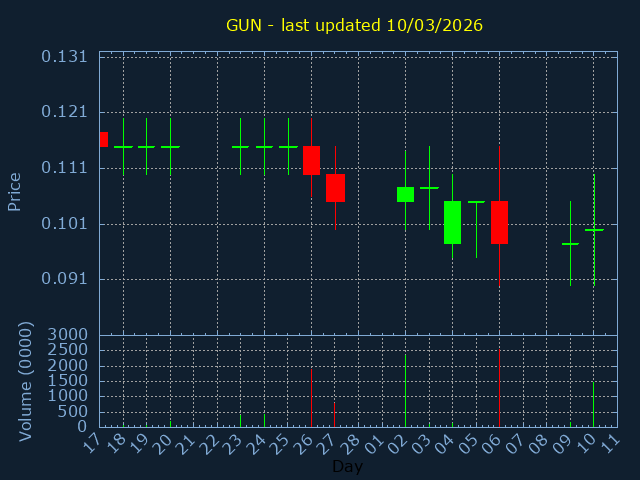Click the red volume bar on day 27
The image size is (640, 480).
pos(334,414)
